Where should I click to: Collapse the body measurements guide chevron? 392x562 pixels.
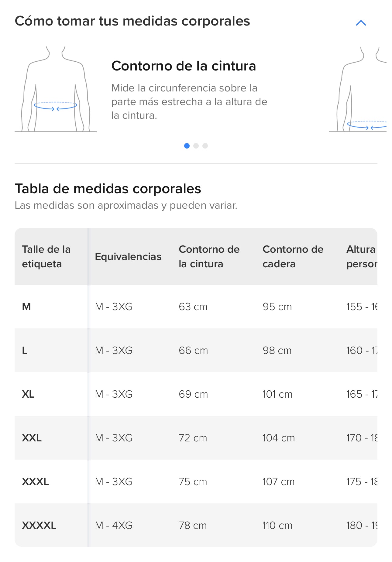(361, 23)
